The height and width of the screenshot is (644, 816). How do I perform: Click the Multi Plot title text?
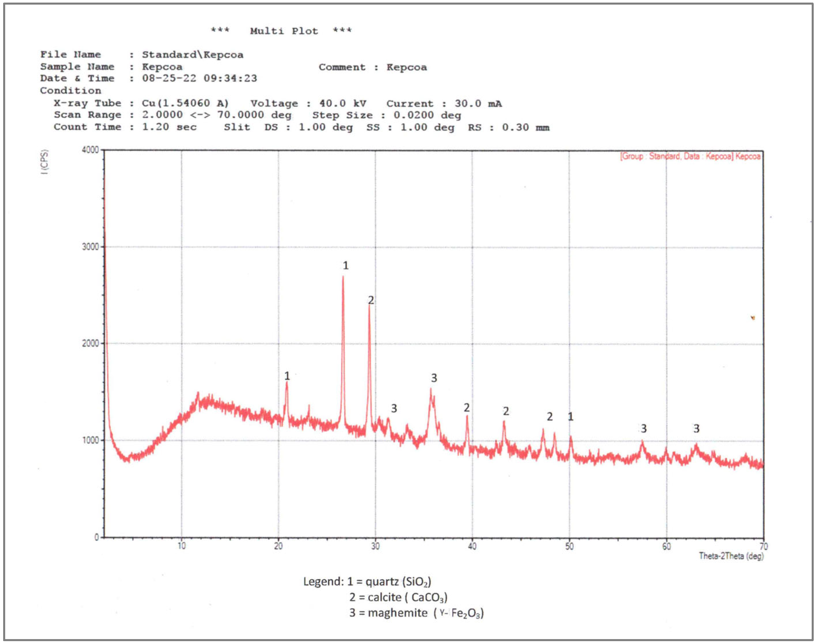(284, 31)
